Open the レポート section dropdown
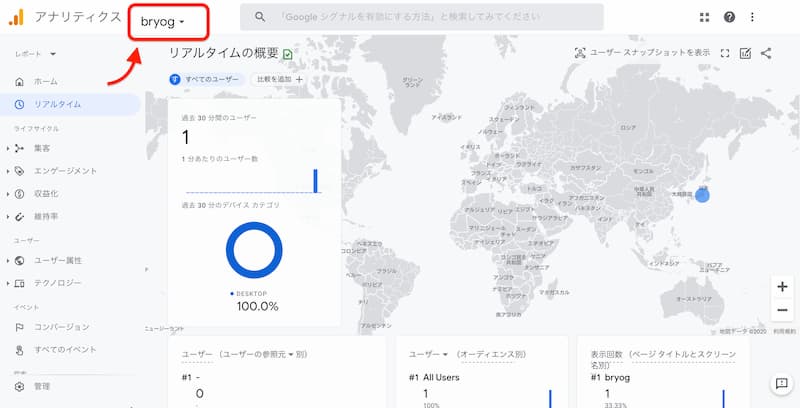The image size is (800, 408). click(x=35, y=54)
